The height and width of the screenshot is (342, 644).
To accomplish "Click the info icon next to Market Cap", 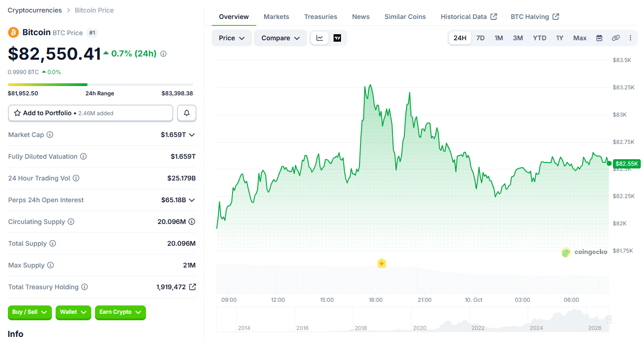I will (x=50, y=135).
